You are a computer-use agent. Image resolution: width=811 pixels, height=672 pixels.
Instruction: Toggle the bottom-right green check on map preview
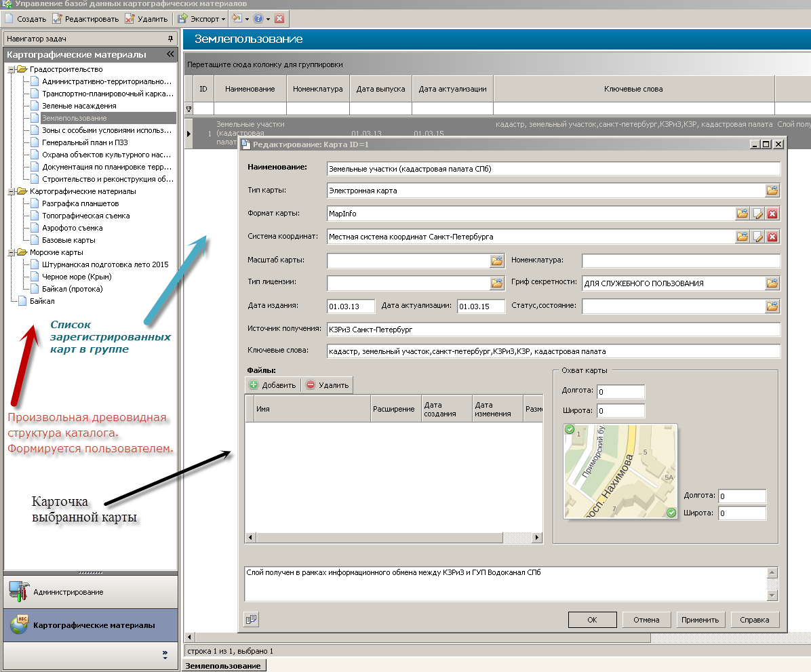pyautogui.click(x=671, y=513)
